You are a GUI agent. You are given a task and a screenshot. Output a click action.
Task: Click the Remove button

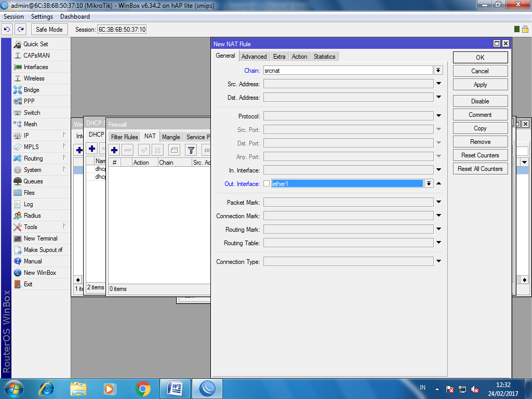point(480,142)
